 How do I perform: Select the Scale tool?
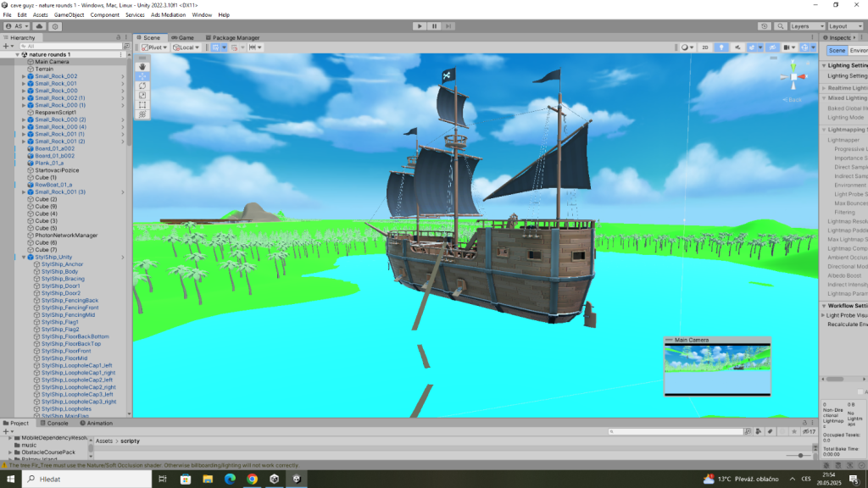coord(142,95)
